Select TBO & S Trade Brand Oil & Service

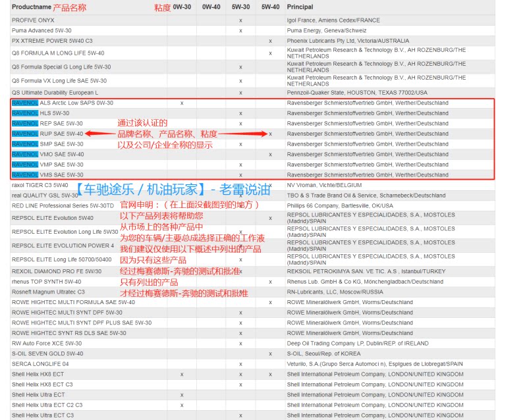pos(366,196)
